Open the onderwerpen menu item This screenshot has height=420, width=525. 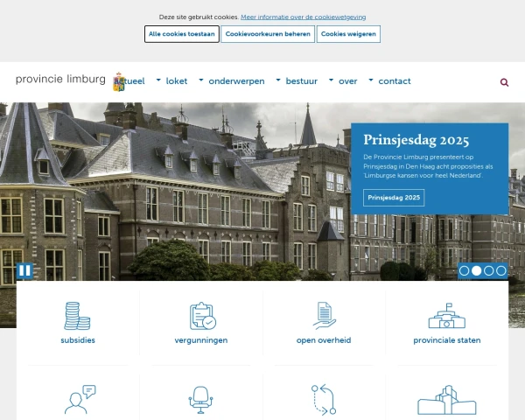[236, 81]
